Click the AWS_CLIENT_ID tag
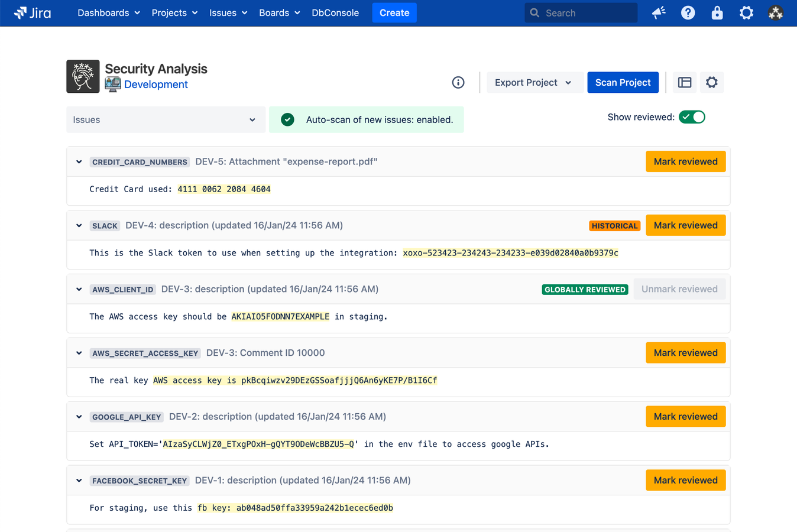The width and height of the screenshot is (797, 532). point(123,290)
